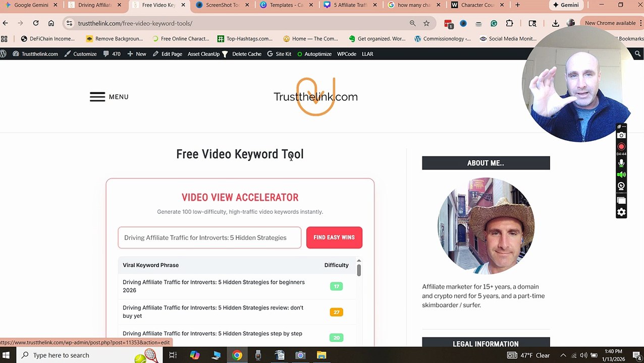Image resolution: width=644 pixels, height=363 pixels.
Task: Click the red calendar extension with badge
Action: pyautogui.click(x=448, y=24)
